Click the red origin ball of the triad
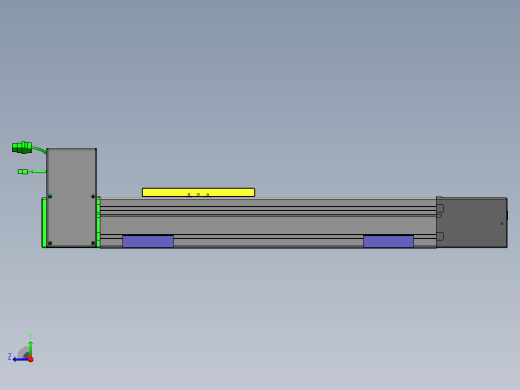The height and width of the screenshot is (390, 520). (31, 359)
